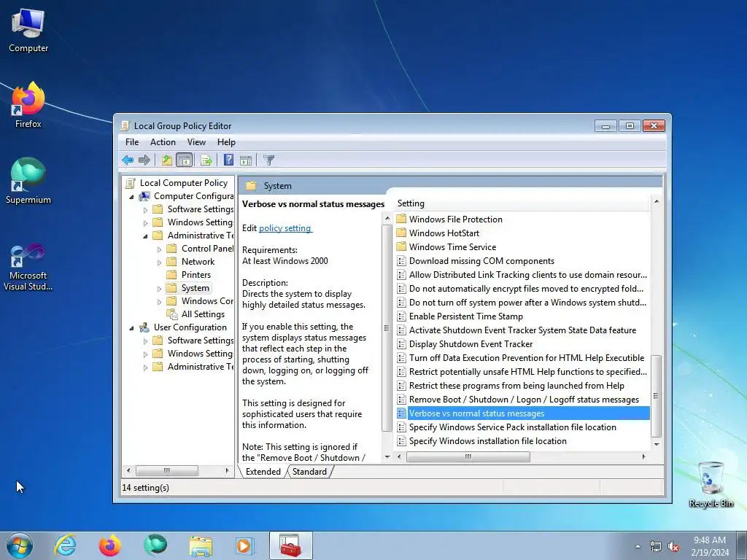
Task: Expand Windows Settings under Computer Configuration
Action: [146, 223]
